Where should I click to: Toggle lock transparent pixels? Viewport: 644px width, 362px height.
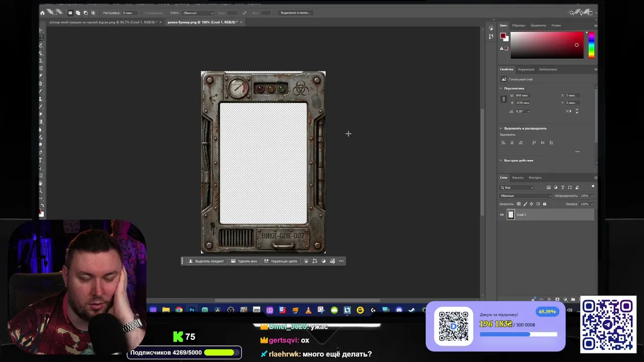519,204
